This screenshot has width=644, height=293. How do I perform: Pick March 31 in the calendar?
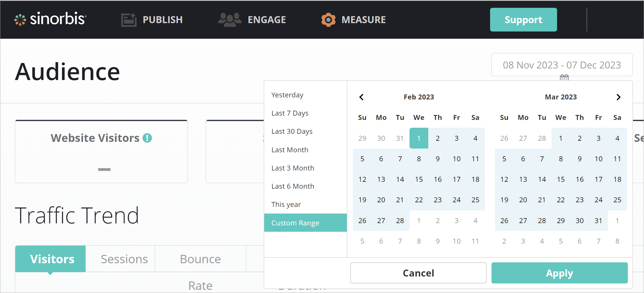tap(598, 221)
